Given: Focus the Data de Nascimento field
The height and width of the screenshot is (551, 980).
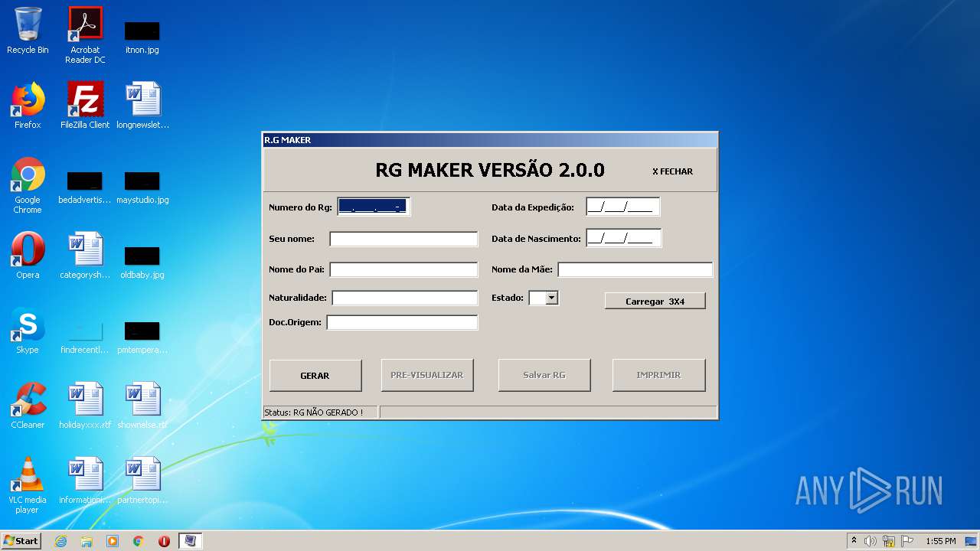Looking at the screenshot, I should (623, 238).
